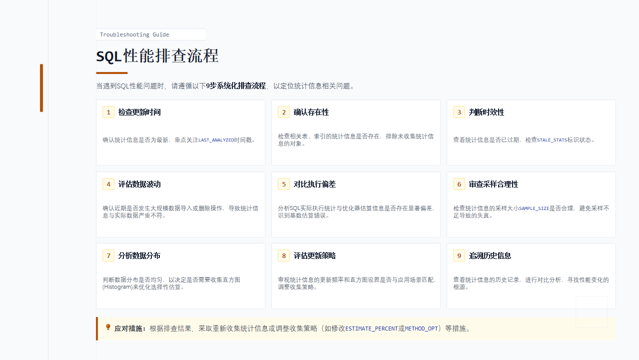The width and height of the screenshot is (639, 360).
Task: Click the 9步系统化排查流程 bold text
Action: [236, 86]
